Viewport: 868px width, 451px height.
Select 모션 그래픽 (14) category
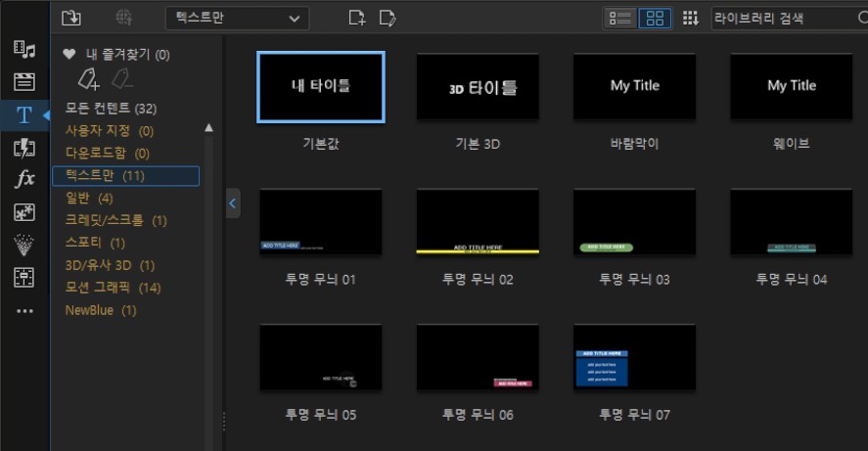pos(113,288)
